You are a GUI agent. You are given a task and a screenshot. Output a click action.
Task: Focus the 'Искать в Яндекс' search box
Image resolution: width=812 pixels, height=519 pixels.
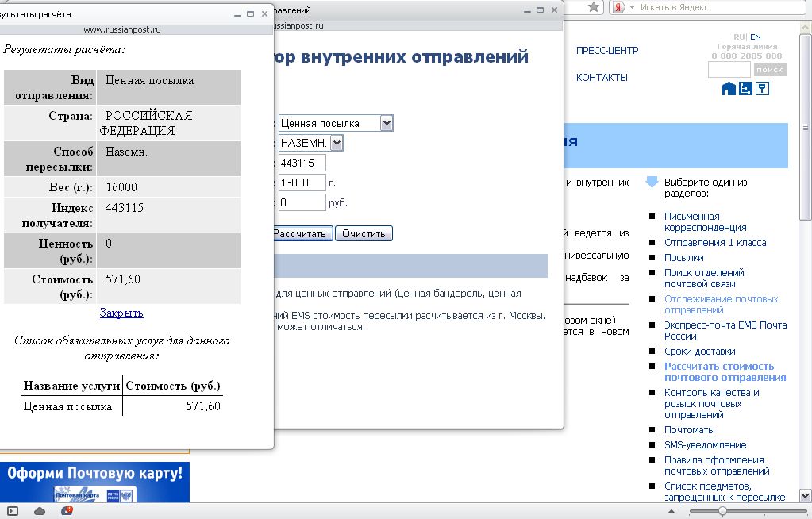(720, 7)
